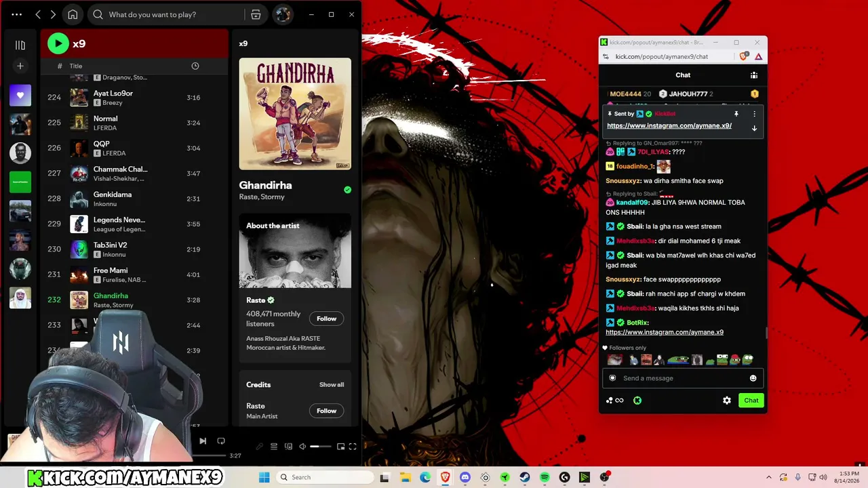Viewport: 868px width, 488px height.
Task: Open Liked Songs in Spotify sidebar
Action: (x=20, y=96)
